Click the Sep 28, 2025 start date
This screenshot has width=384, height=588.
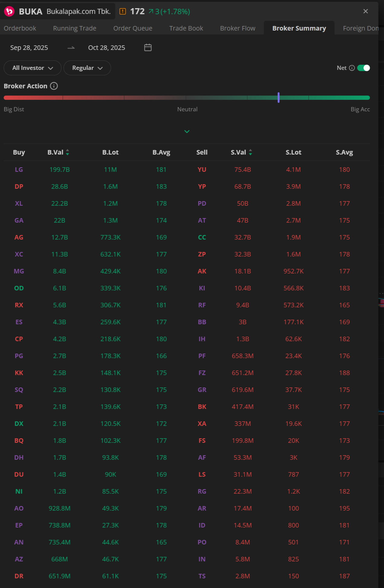[x=29, y=48]
